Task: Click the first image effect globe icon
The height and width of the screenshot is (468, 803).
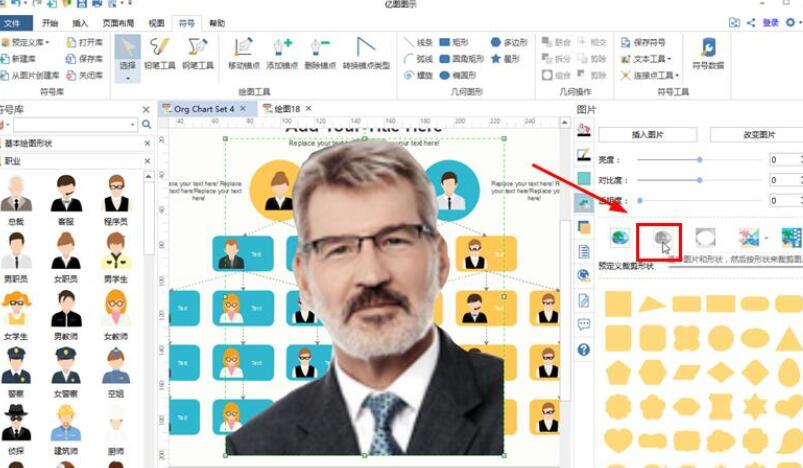Action: tap(620, 239)
